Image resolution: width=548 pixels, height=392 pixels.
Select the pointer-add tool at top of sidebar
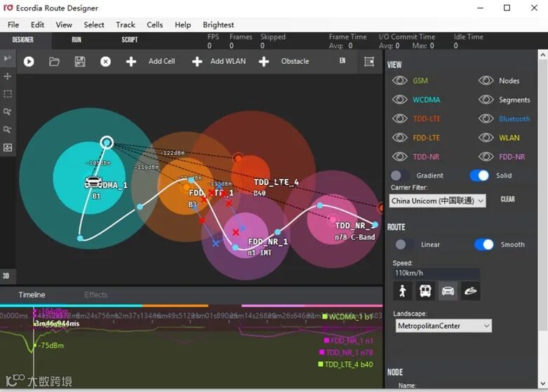point(7,58)
